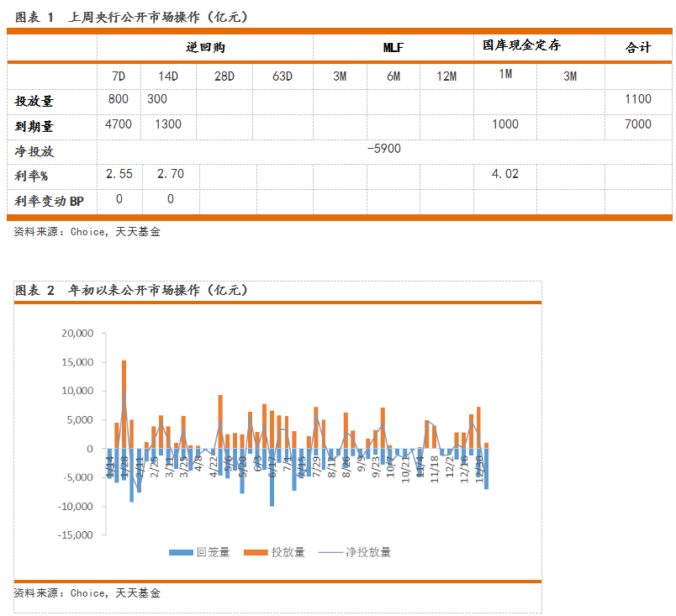Click the 4.02 interest rate value
676x616 pixels.
[x=505, y=174]
